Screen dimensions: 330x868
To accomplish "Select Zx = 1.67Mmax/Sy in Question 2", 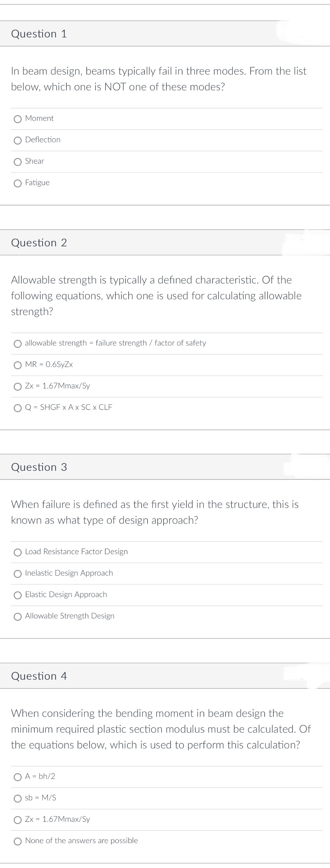I will (x=17, y=386).
